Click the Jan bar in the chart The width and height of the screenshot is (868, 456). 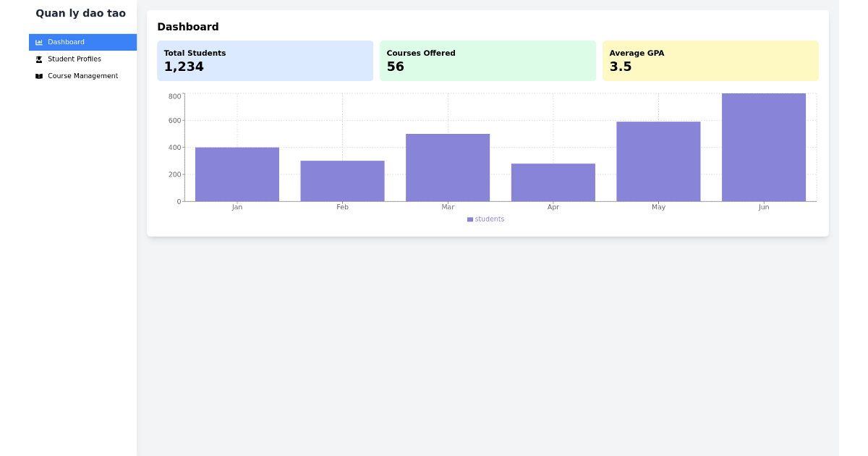(x=237, y=174)
